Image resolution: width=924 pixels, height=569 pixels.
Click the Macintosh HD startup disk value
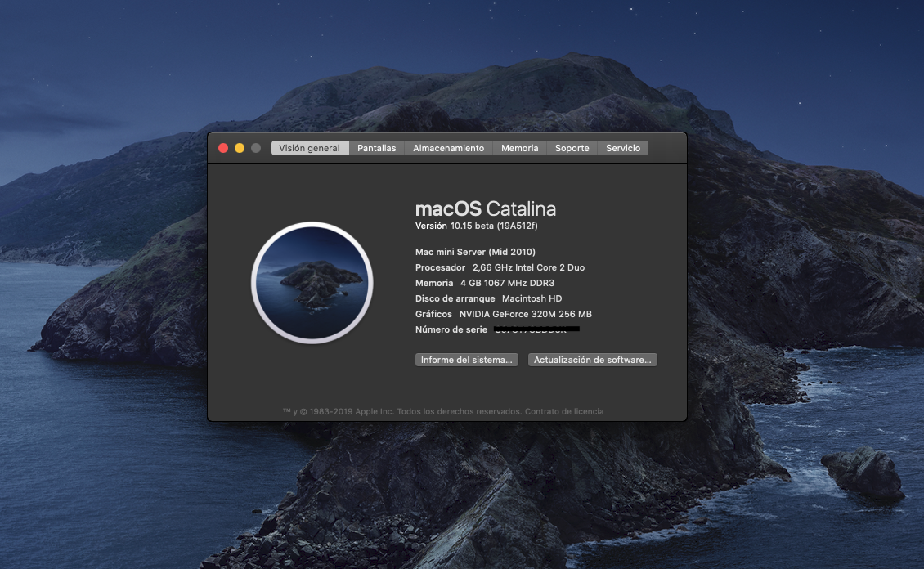tap(532, 298)
